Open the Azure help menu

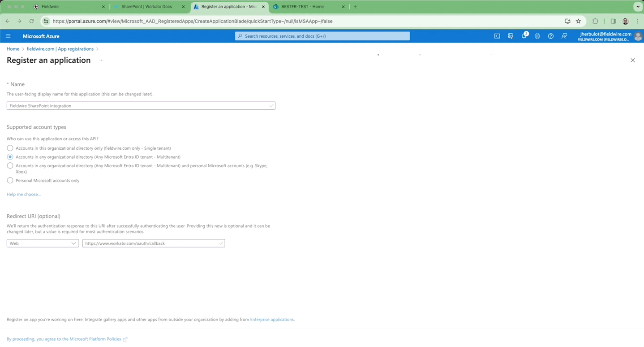550,36
